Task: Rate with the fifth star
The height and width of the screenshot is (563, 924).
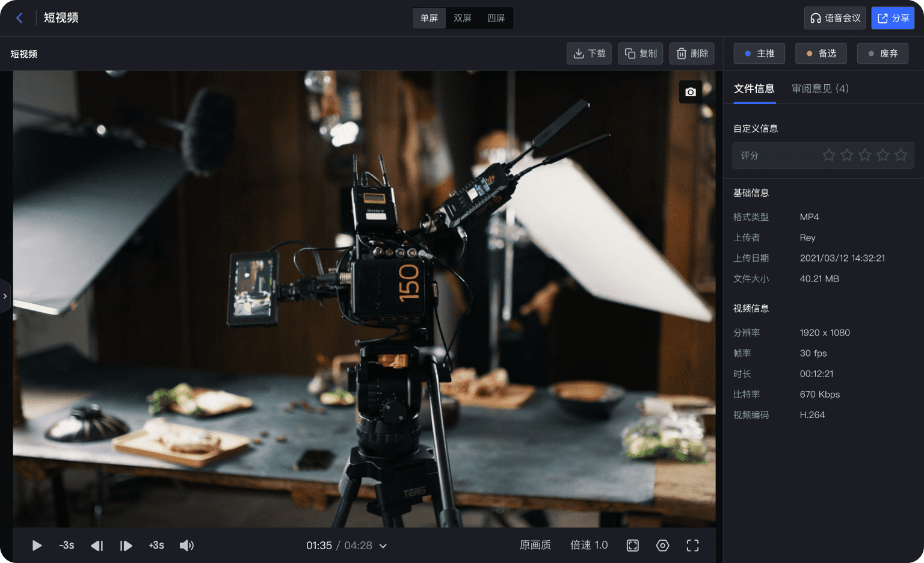Action: coord(901,155)
